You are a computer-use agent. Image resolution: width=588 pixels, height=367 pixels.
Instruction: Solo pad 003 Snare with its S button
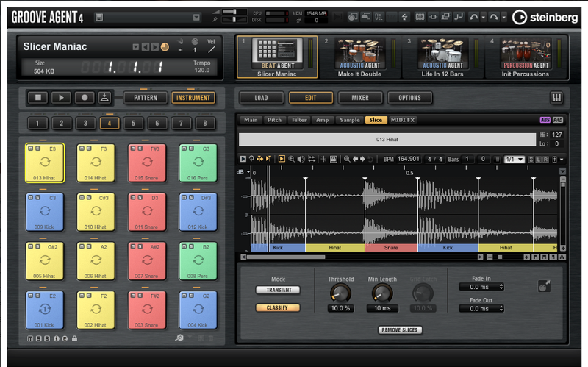point(140,296)
